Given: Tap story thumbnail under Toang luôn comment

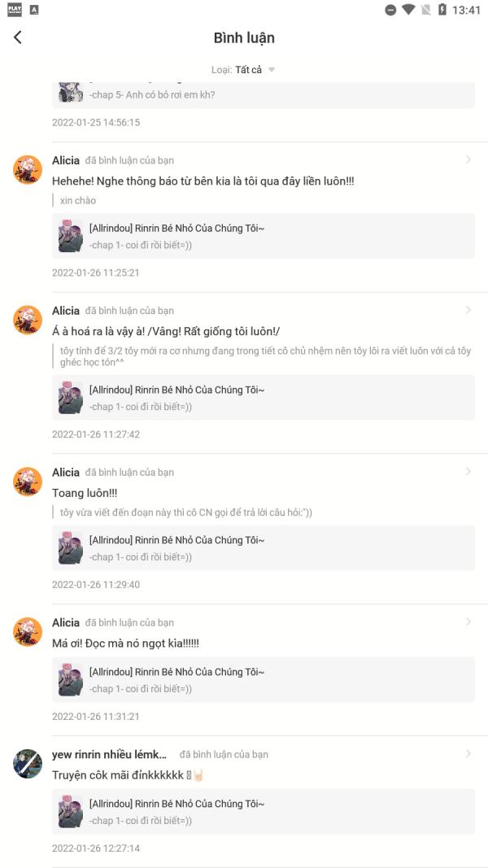Looking at the screenshot, I should (x=71, y=548).
